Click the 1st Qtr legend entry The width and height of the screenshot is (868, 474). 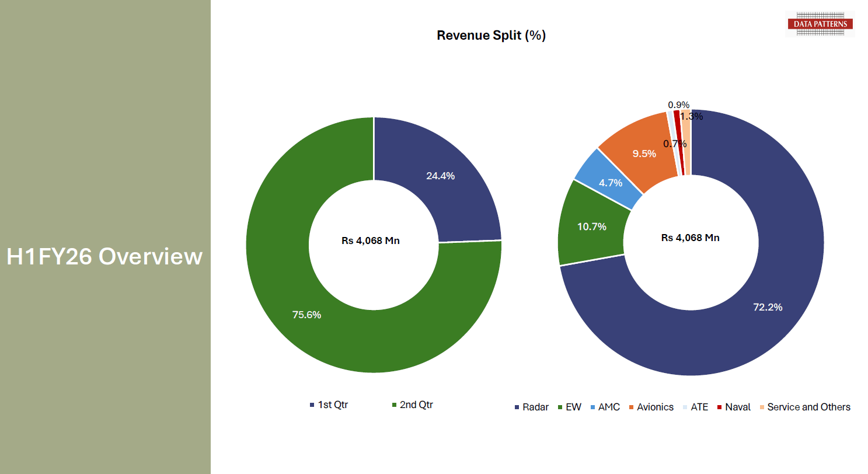[329, 405]
